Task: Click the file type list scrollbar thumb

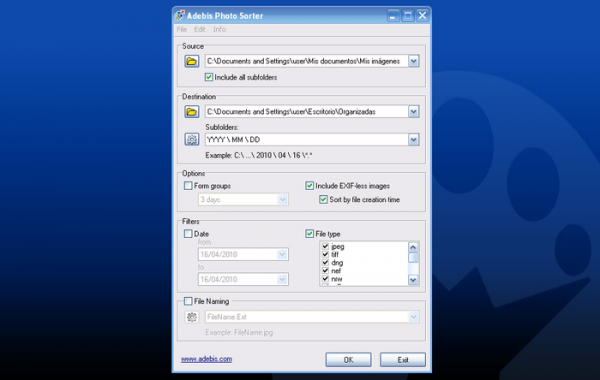Action: 413,258
